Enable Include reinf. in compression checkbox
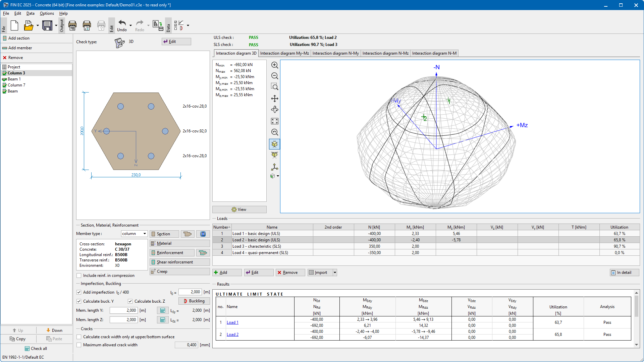The width and height of the screenshot is (644, 362). [79, 276]
